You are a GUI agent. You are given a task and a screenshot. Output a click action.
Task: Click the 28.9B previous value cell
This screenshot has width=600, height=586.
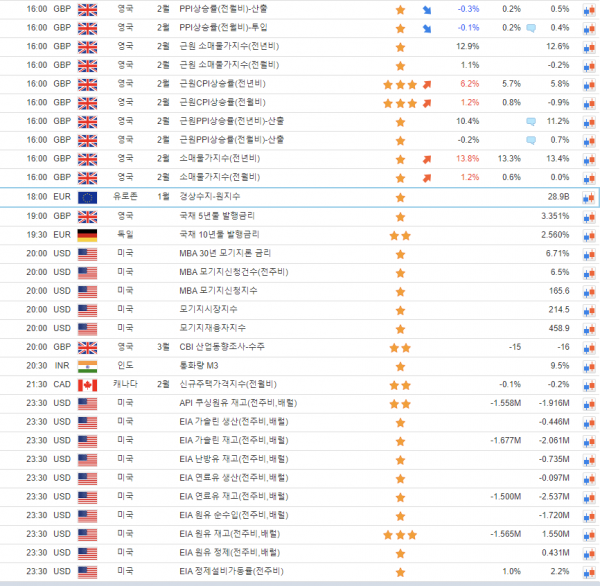pyautogui.click(x=557, y=197)
